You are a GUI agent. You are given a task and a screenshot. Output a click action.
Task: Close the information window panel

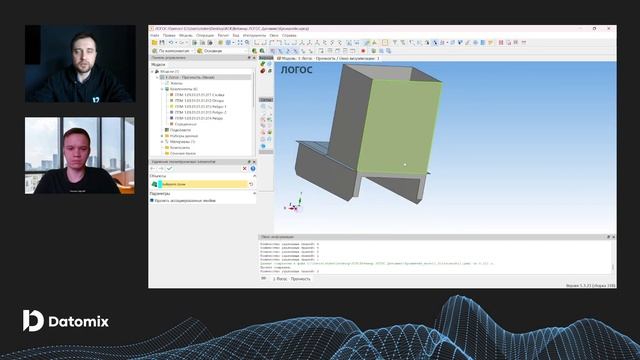coord(613,237)
